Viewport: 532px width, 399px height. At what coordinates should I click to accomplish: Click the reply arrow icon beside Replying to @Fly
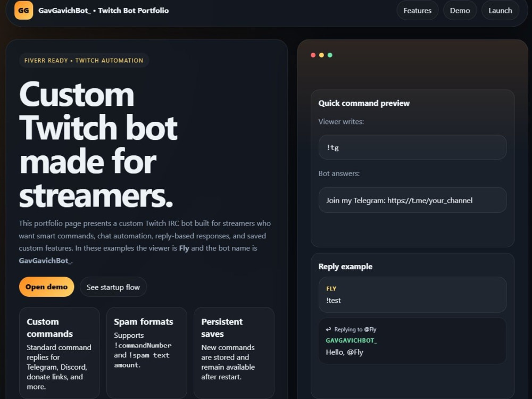pos(328,329)
